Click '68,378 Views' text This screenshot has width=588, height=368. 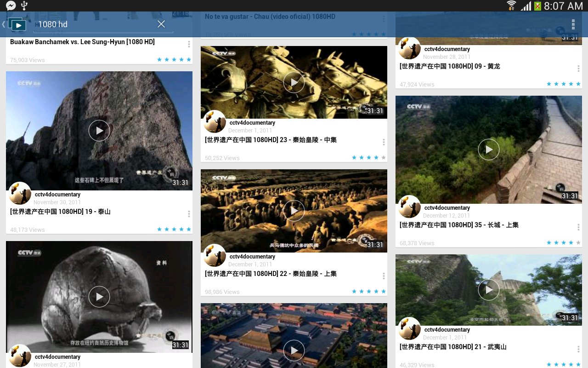click(417, 243)
